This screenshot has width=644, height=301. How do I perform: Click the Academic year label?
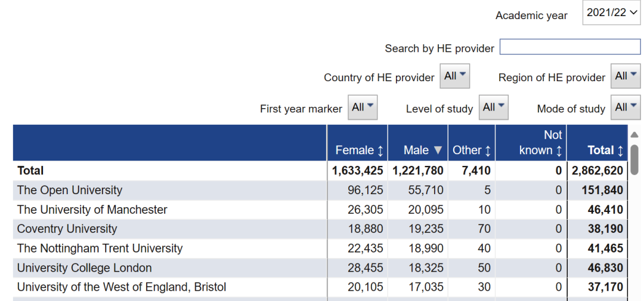tap(531, 16)
